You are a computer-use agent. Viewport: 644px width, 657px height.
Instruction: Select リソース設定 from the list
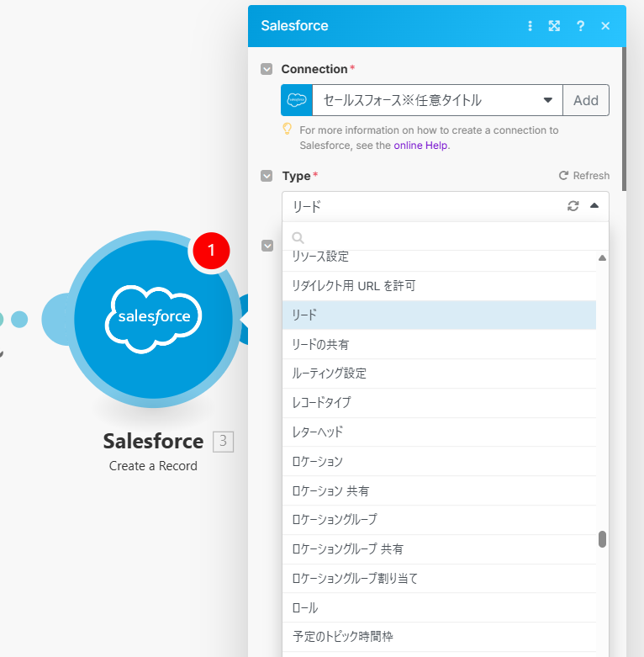point(439,261)
